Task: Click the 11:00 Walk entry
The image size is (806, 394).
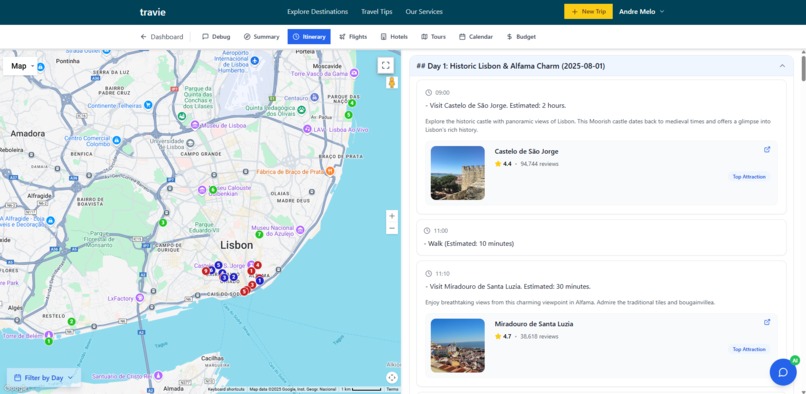Action: click(601, 238)
